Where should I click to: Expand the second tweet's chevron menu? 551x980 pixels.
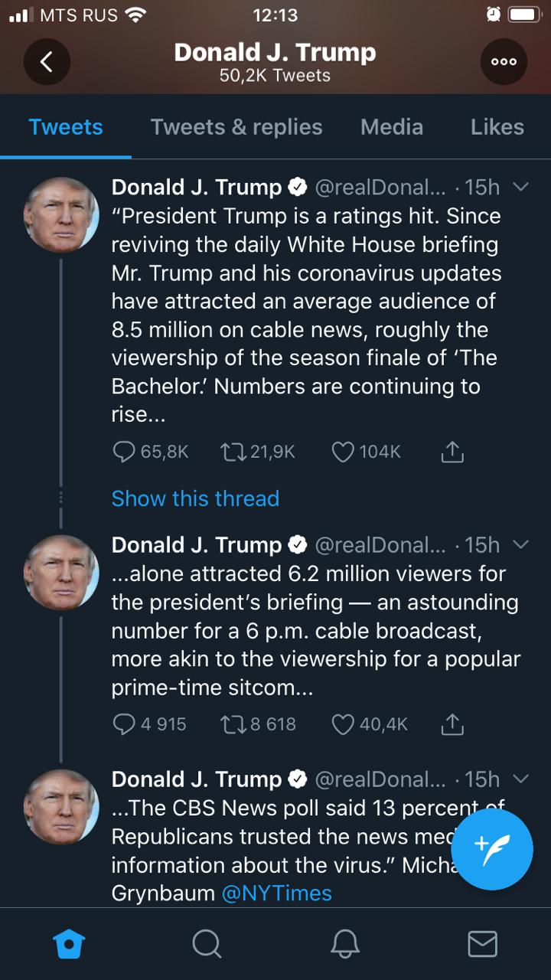[x=520, y=544]
